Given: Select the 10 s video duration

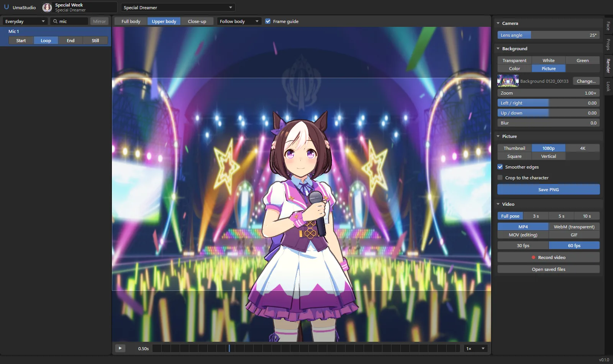Looking at the screenshot, I should 587,216.
